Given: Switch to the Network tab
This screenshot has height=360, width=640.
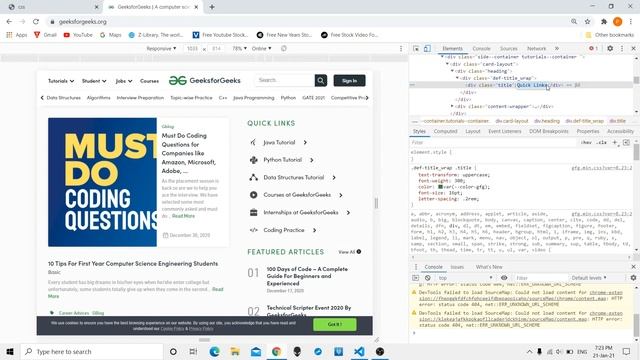Looking at the screenshot, I should click(536, 49).
